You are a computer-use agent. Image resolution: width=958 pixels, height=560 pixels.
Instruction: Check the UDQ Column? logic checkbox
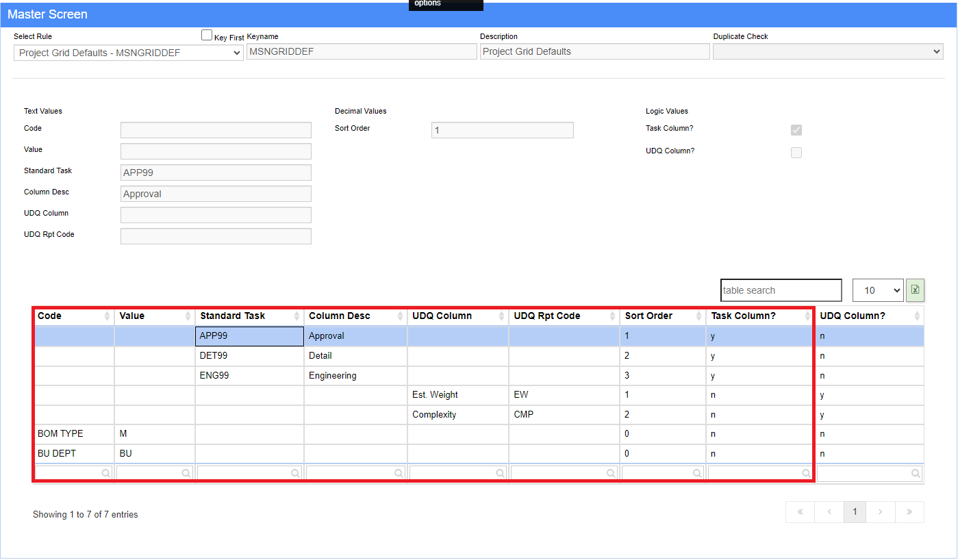pos(796,153)
